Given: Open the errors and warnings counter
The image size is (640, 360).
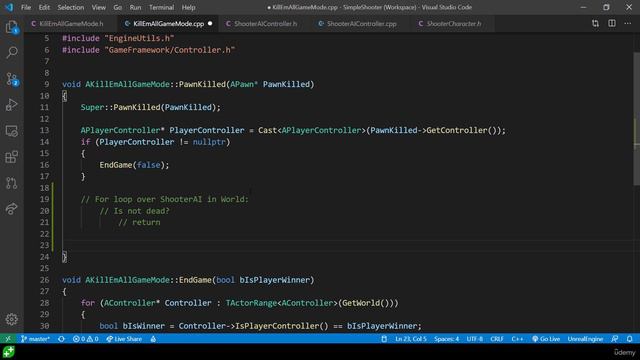Looking at the screenshot, I should (x=85, y=339).
